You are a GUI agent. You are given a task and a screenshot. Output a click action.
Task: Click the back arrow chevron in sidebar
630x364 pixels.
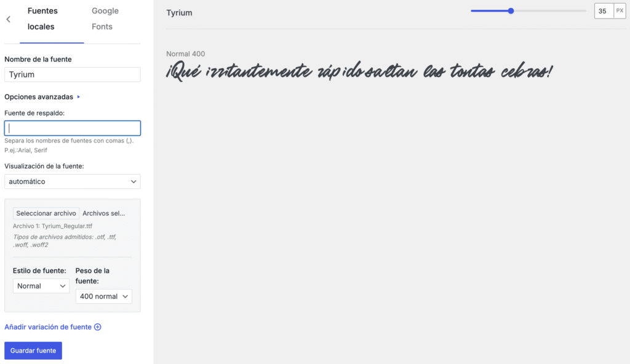click(x=7, y=18)
